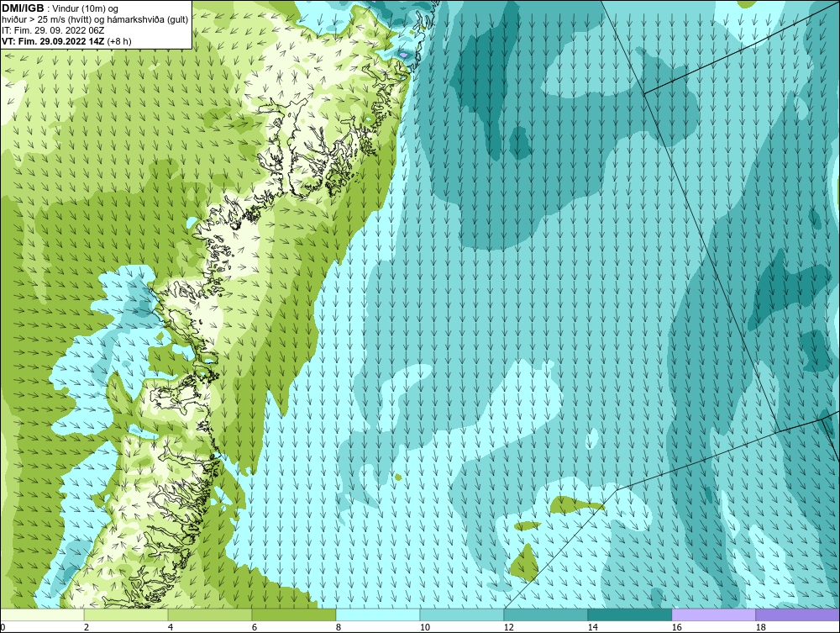
Task: Click the "Vindur (10m) og" title text
Action: 87,9
